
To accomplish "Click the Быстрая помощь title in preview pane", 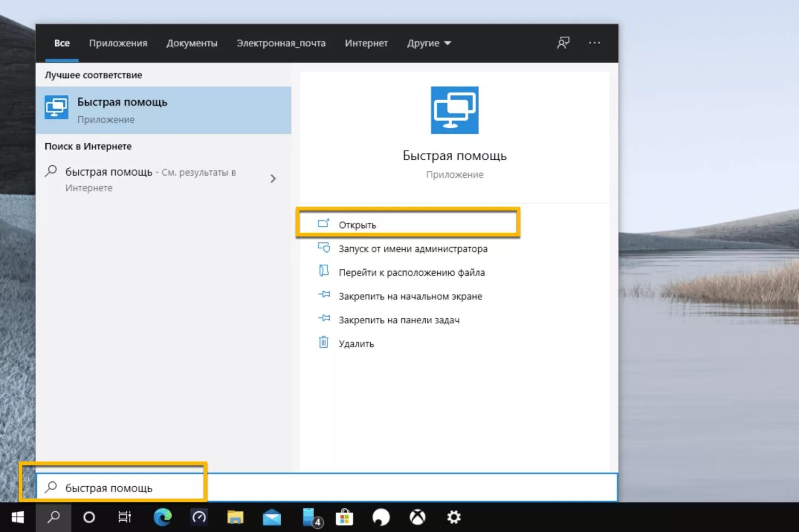I will pyautogui.click(x=454, y=155).
